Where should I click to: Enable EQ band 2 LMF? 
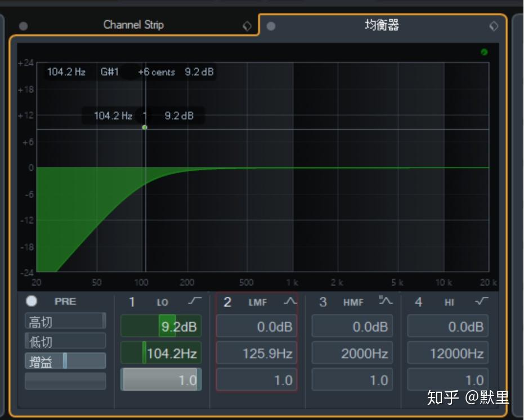[x=227, y=302]
